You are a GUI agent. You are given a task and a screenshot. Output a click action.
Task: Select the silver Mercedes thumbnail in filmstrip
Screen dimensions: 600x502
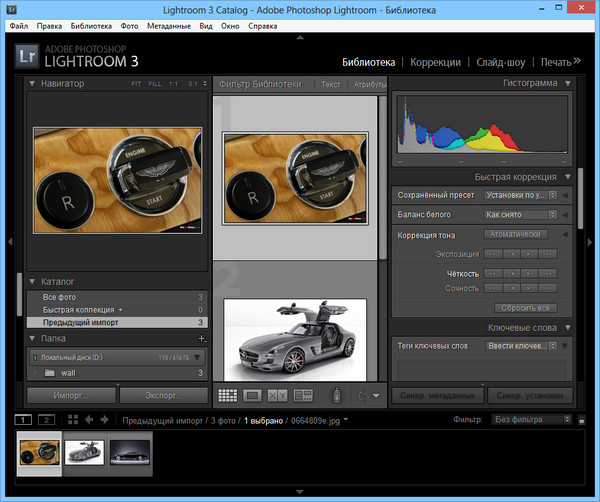85,451
